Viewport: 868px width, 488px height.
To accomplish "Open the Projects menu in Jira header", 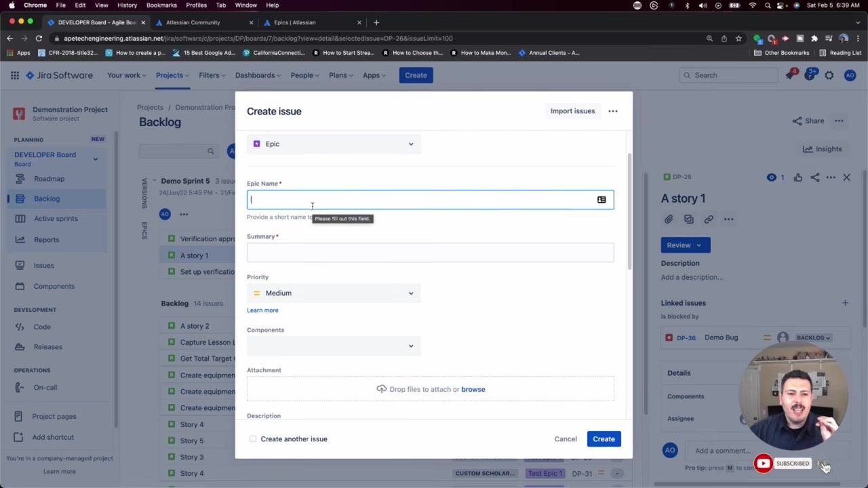I will click(x=173, y=75).
